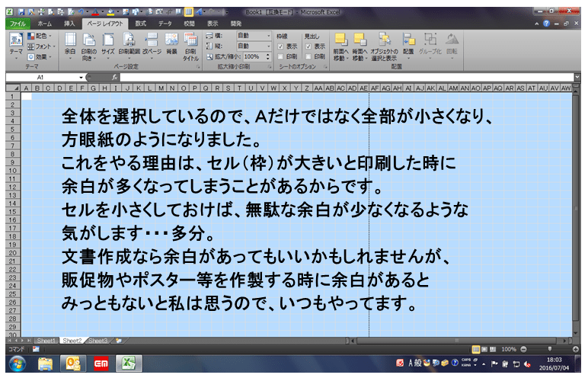Viewport: 588px width, 378px height.
Task: Select the Sheet3 worksheet tab
Action: 98,341
